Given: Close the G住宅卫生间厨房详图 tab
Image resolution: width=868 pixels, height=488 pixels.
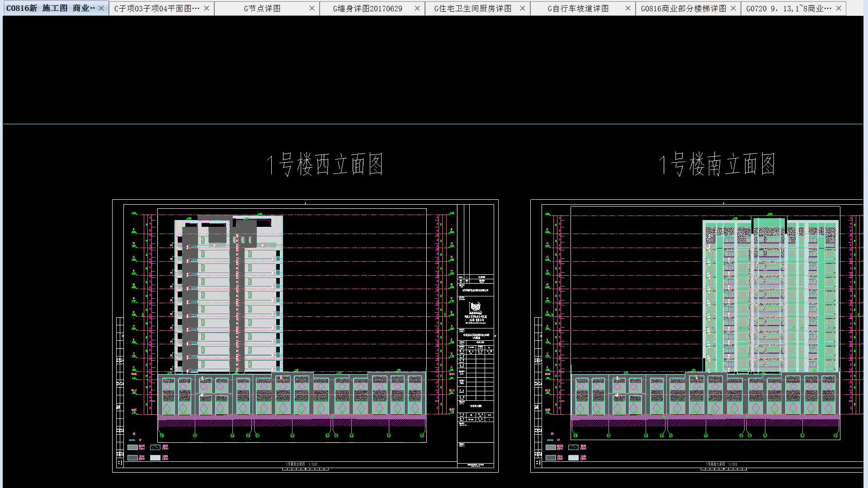Looking at the screenshot, I should coord(523,8).
